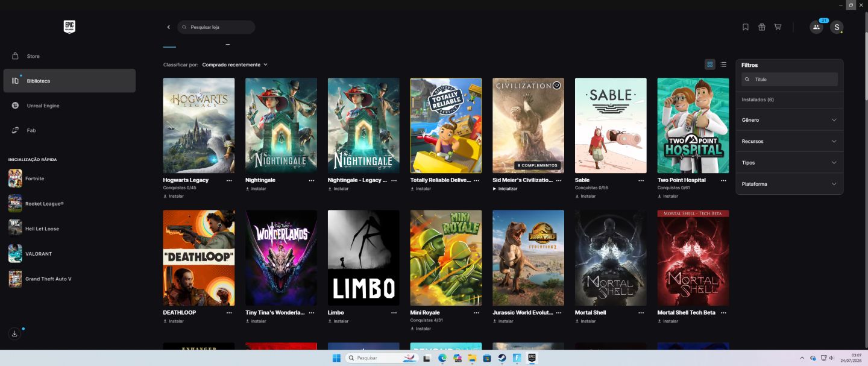Image resolution: width=868 pixels, height=366 pixels.
Task: Expand the Plataforma filter
Action: 789,183
